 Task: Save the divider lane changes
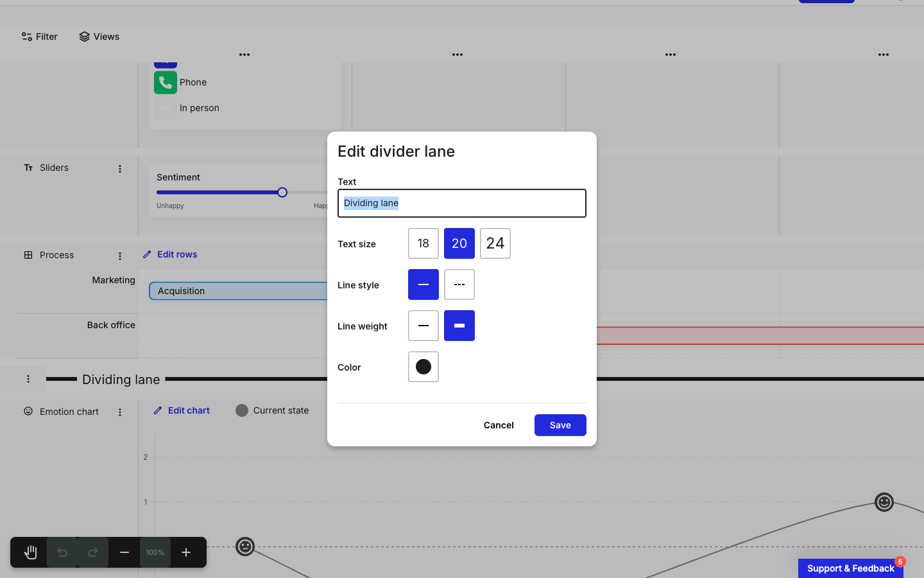tap(560, 425)
